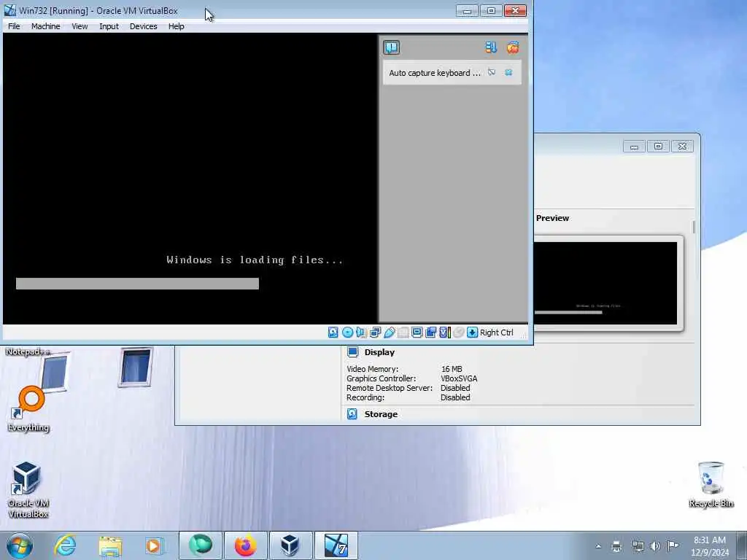747x560 pixels.
Task: Click the network tray icon
Action: (x=638, y=546)
